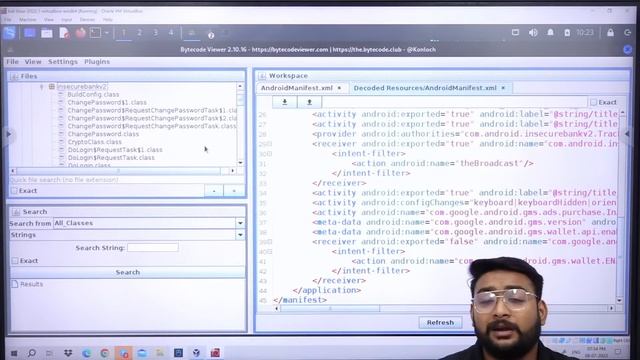Image resolution: width=640 pixels, height=360 pixels.
Task: Expand the terminal dropdown arrow in Kali panel
Action: [107, 33]
